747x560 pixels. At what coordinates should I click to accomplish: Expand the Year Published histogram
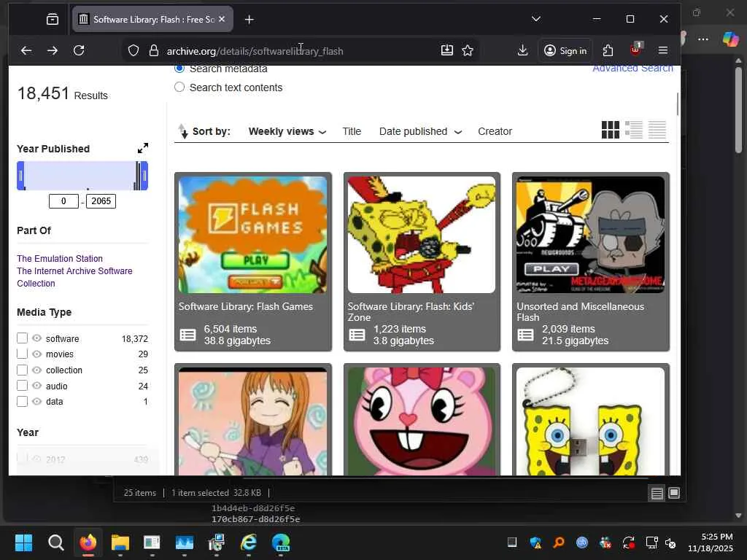(143, 148)
